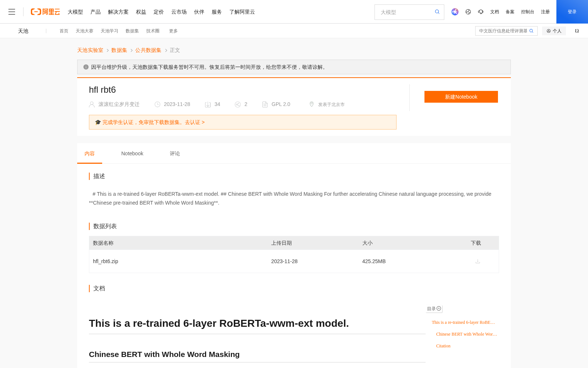Click the 425.25MB size cell
Screen dimensions: 588x368
coord(374,261)
